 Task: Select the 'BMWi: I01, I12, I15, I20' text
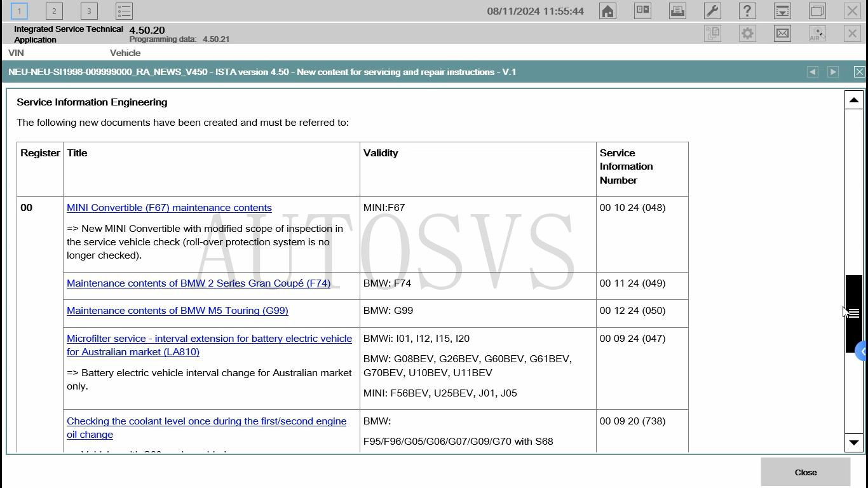point(416,339)
